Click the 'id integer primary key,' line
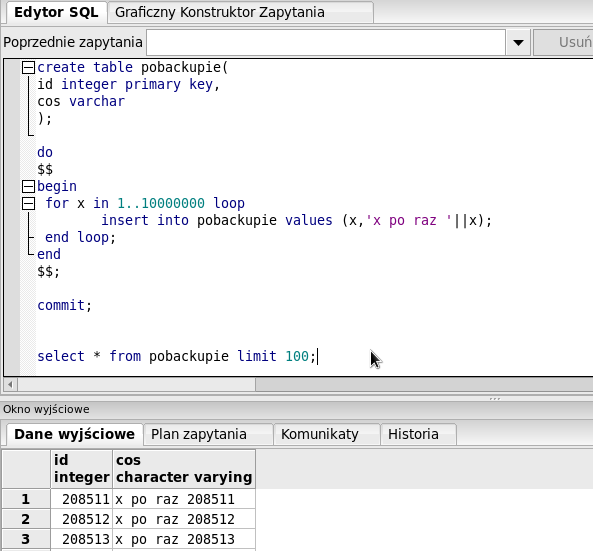Image resolution: width=593 pixels, height=551 pixels. click(x=129, y=84)
